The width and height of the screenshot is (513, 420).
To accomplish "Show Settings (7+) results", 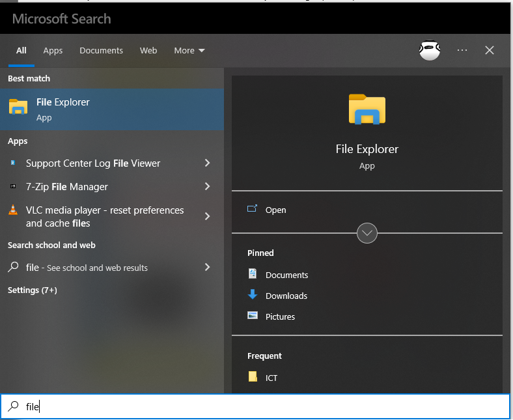I will tap(33, 290).
